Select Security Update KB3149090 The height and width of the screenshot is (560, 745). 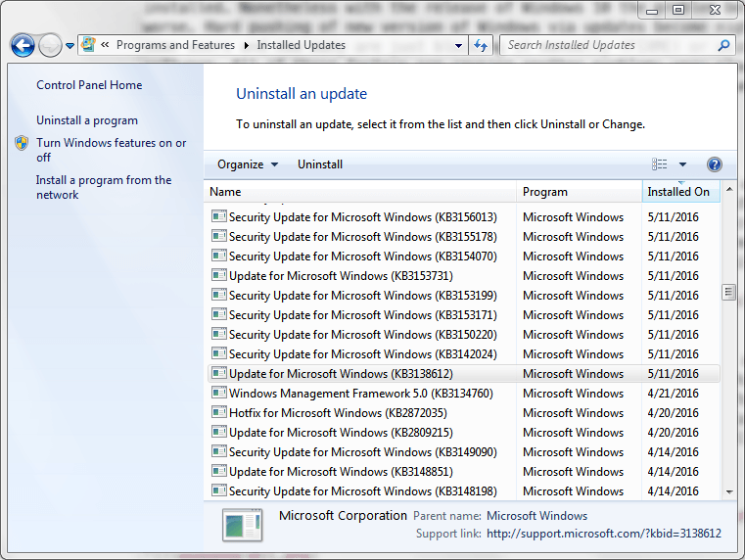coord(464,452)
